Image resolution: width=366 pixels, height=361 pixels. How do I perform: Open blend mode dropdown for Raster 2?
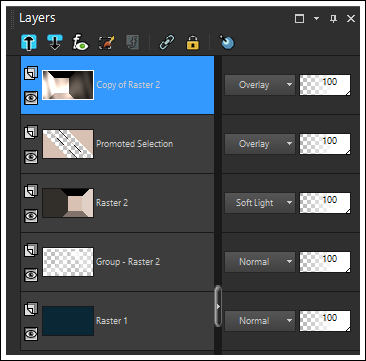pos(260,203)
